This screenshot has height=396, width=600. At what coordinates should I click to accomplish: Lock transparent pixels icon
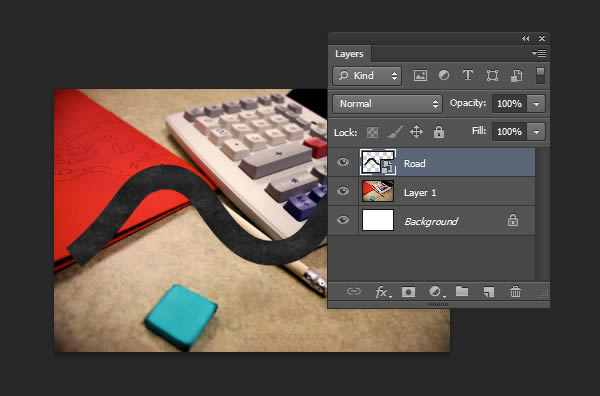(x=372, y=132)
